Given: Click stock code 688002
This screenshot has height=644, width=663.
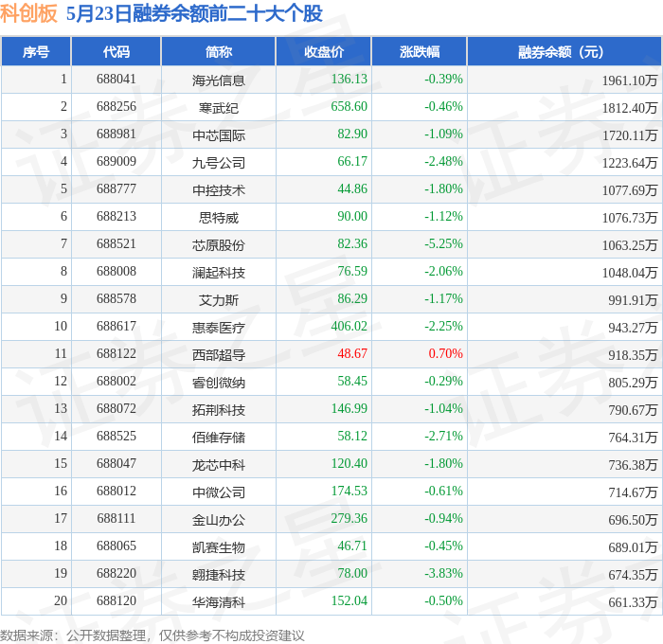Looking at the screenshot, I should (x=116, y=382).
